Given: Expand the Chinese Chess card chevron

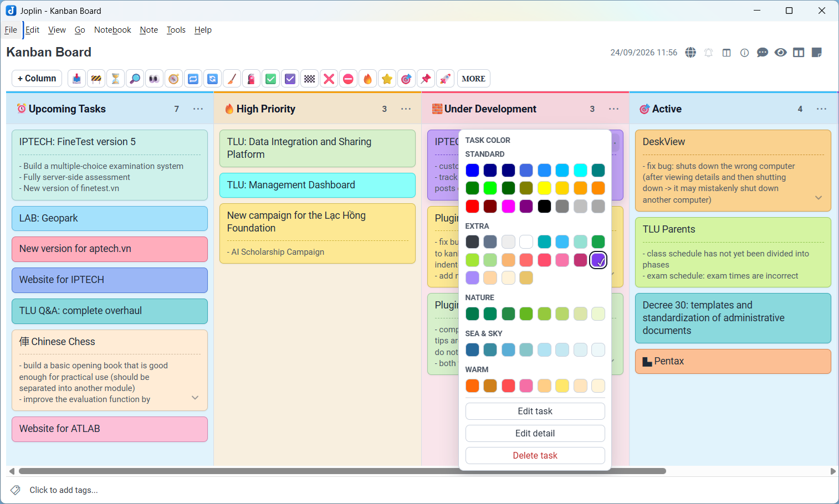Looking at the screenshot, I should point(195,398).
